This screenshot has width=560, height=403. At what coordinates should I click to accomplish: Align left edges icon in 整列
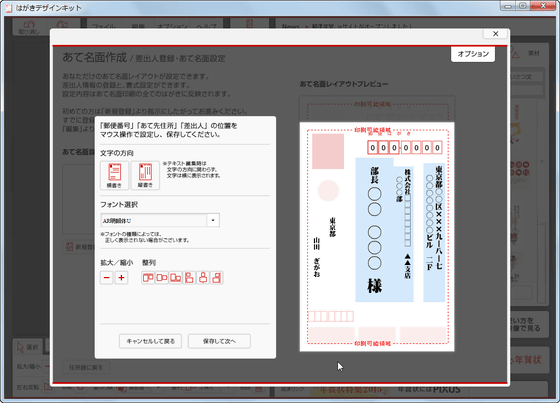[189, 278]
